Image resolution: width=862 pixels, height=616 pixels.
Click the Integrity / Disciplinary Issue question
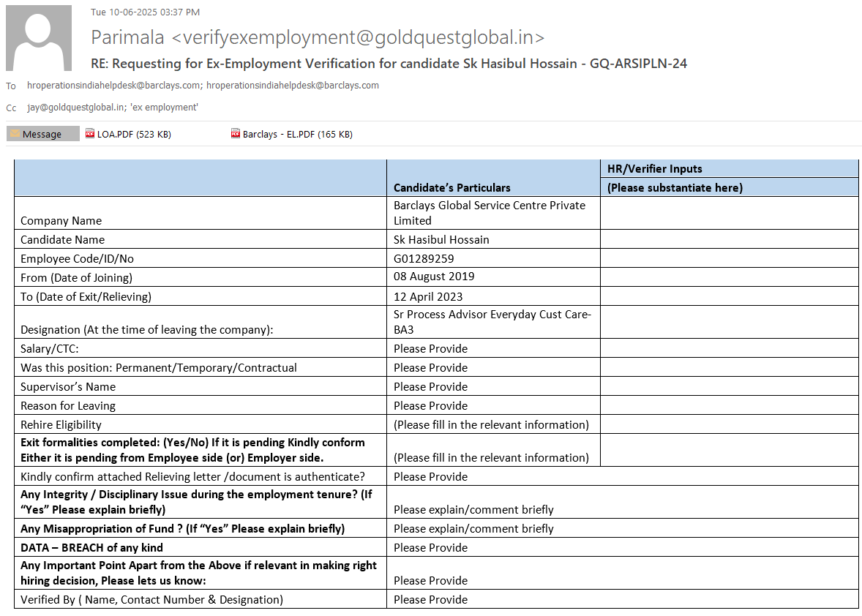[x=196, y=502]
